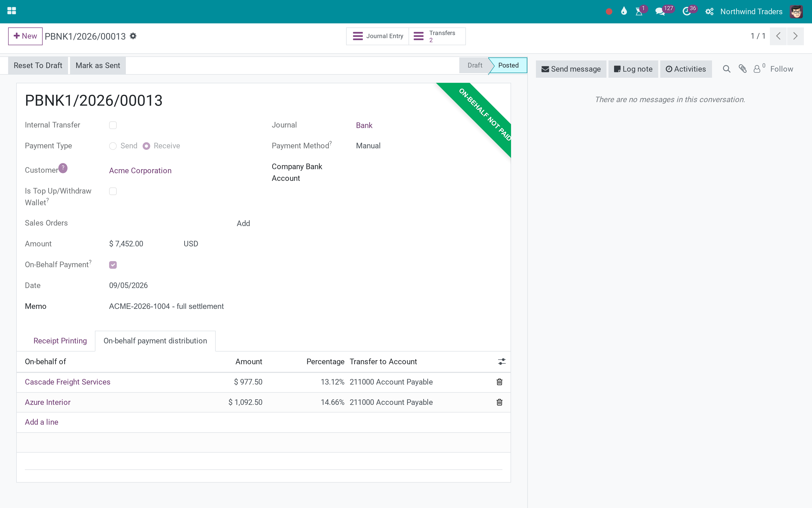812x508 pixels.
Task: Sort by Percentage column header
Action: [x=326, y=361]
